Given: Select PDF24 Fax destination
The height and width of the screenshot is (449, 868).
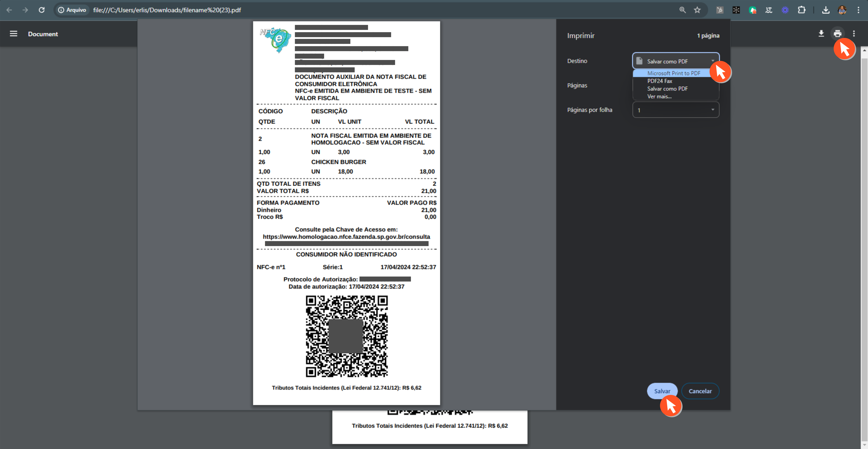Looking at the screenshot, I should (x=659, y=81).
